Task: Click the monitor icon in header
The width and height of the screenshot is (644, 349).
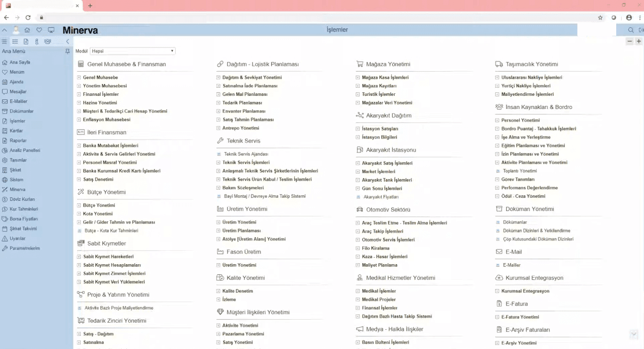Action: coord(51,30)
